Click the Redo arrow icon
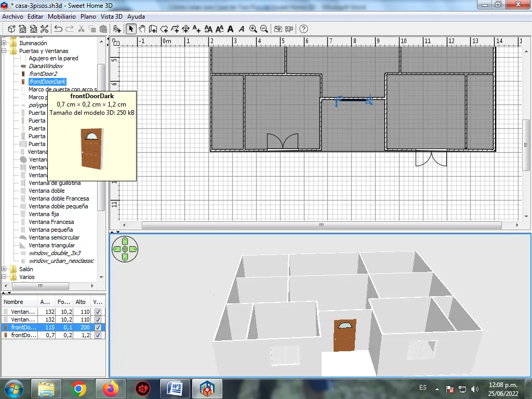The width and height of the screenshot is (532, 399). click(69, 29)
